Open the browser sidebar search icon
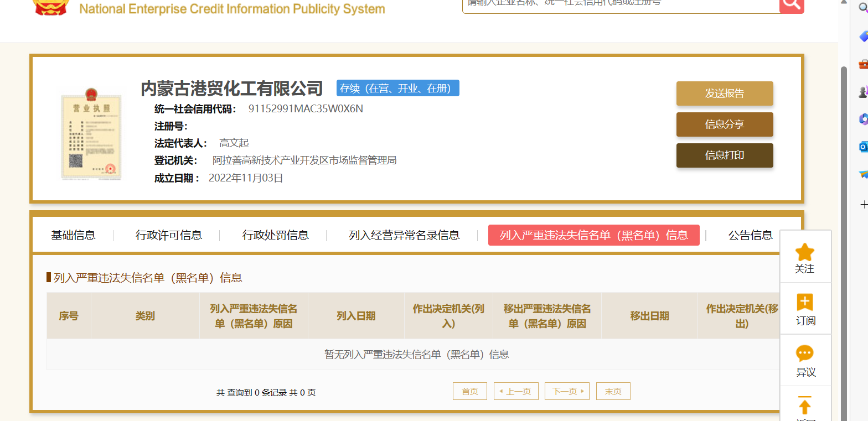 pos(862,7)
